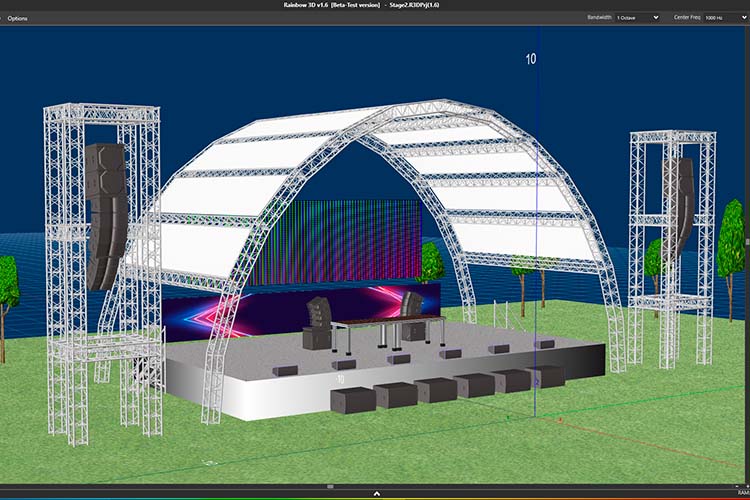Open the Center Freq dropdown showing 1000 Hz
The width and height of the screenshot is (750, 500).
tap(725, 18)
